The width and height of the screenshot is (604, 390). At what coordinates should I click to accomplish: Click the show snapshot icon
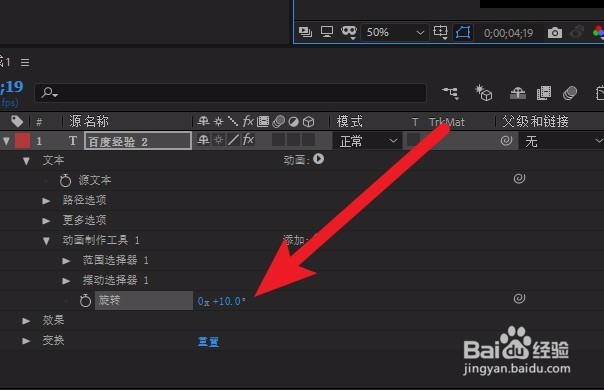[576, 32]
